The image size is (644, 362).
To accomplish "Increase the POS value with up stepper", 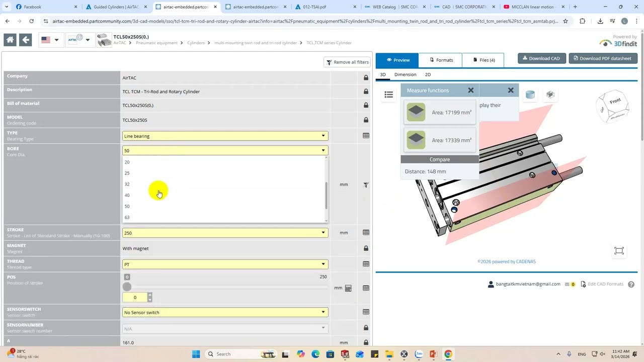I will pos(149,295).
